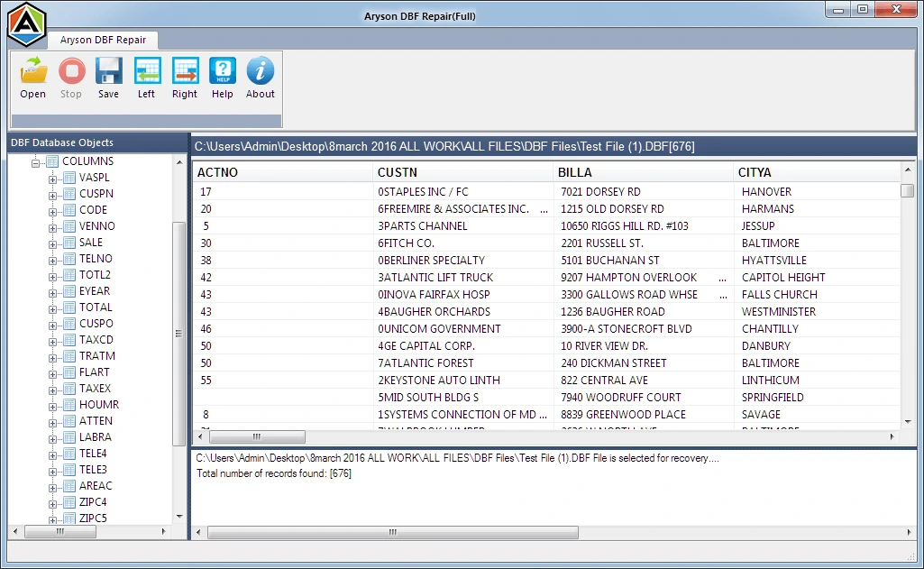The height and width of the screenshot is (569, 924).
Task: Collapse the COLUMNS tree node
Action: click(35, 162)
